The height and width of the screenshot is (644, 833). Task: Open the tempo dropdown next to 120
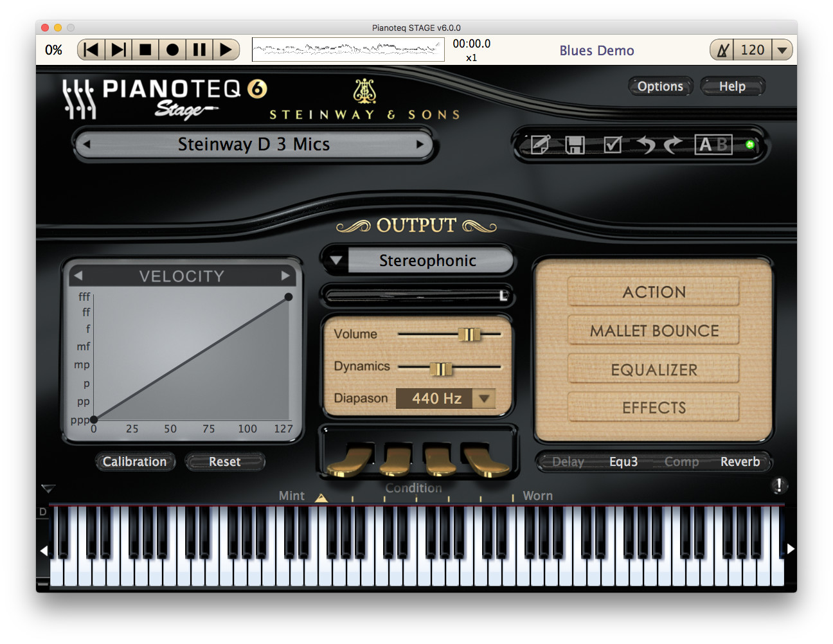coord(782,50)
